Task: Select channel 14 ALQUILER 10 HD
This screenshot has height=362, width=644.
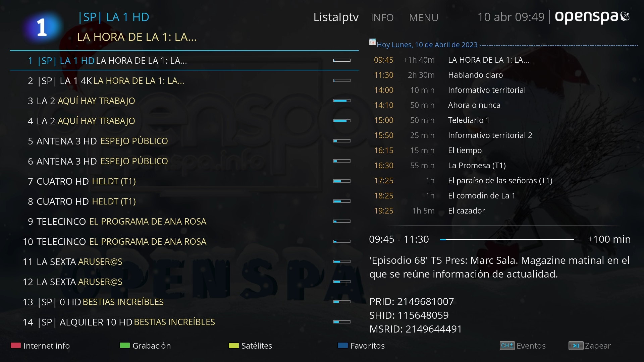Action: [x=119, y=322]
